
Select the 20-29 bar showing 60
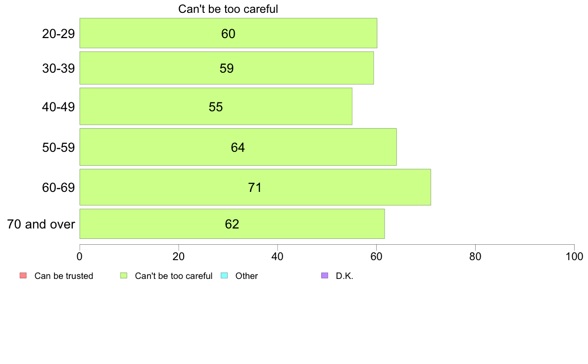(228, 33)
